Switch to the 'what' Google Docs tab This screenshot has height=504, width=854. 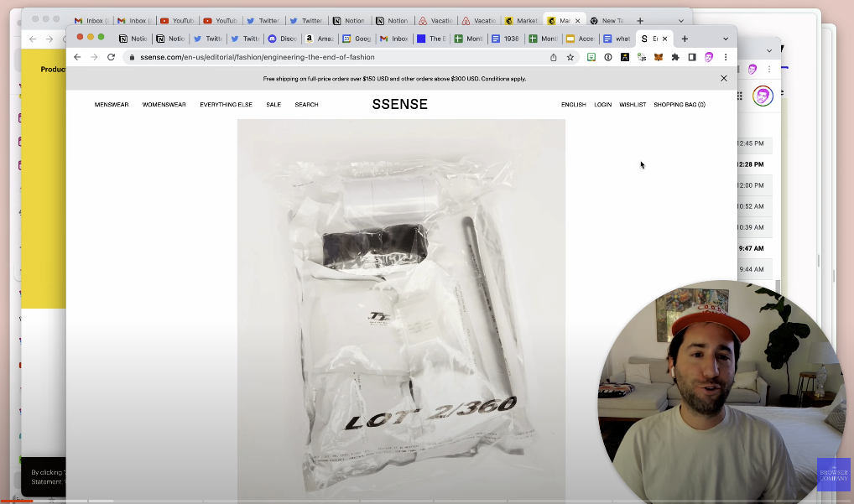click(x=617, y=39)
